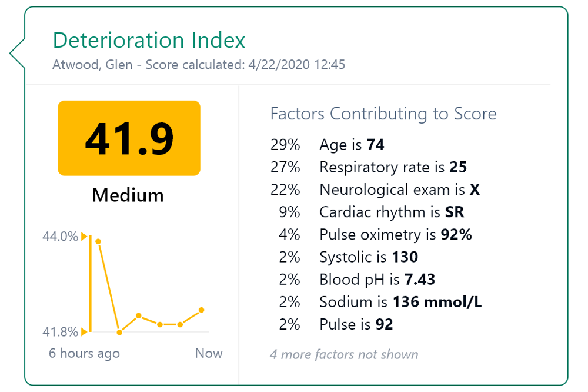Select the Respiratory rate is 25 factor

(392, 167)
